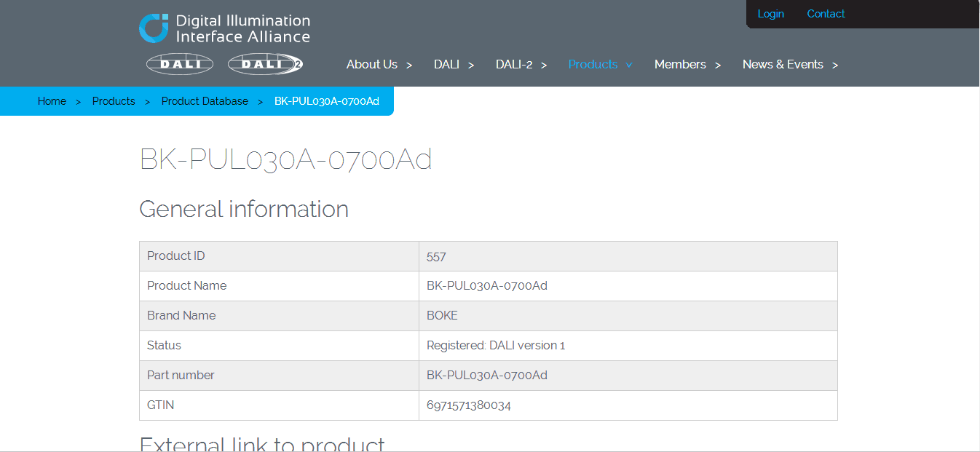
Task: Expand the About Us arrow
Action: click(x=409, y=65)
